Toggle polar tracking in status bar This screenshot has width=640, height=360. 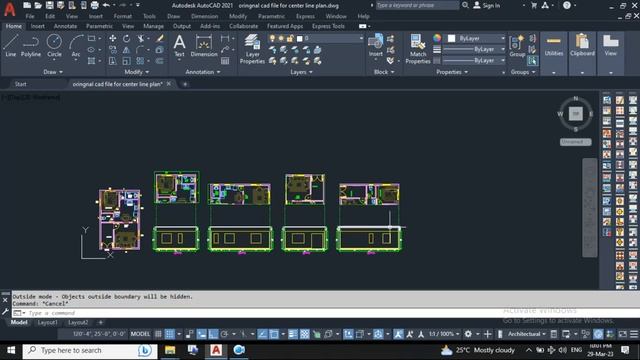tap(224, 334)
